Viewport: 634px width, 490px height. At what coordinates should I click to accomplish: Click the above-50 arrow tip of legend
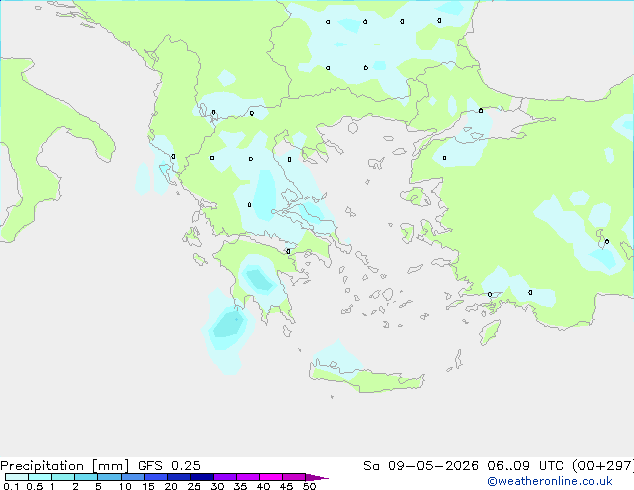point(317,477)
